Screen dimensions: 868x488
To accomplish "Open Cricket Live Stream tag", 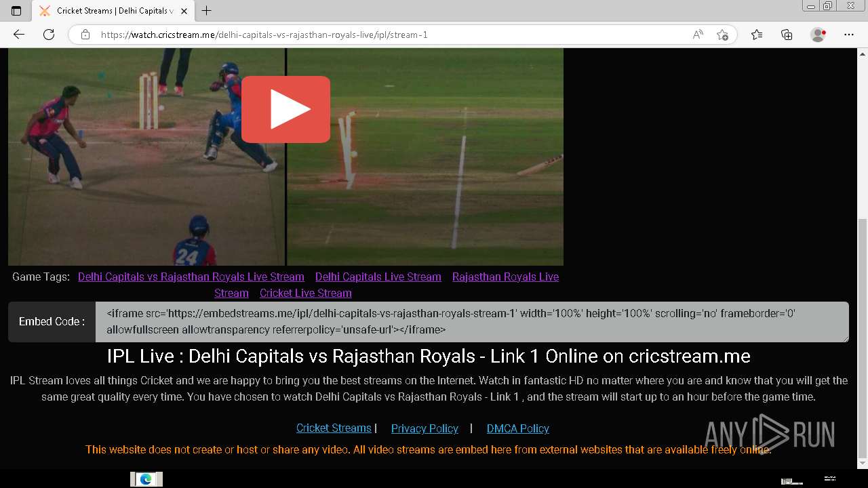I will pyautogui.click(x=306, y=293).
